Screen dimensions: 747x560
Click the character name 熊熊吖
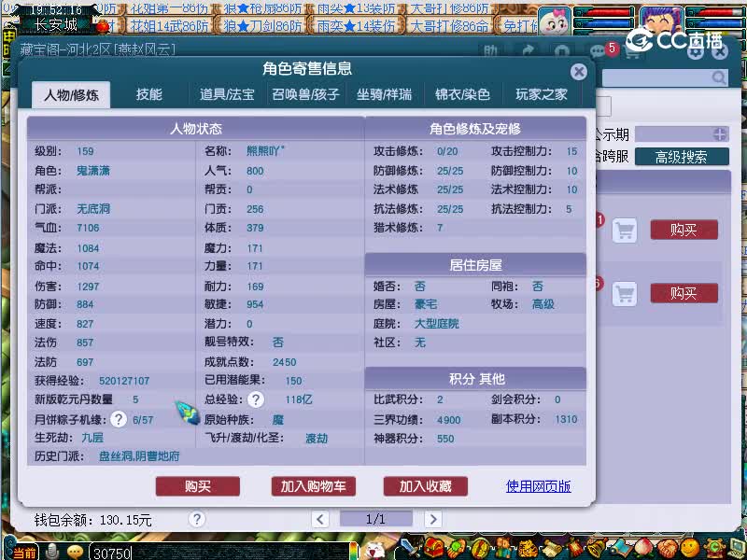[x=265, y=151]
